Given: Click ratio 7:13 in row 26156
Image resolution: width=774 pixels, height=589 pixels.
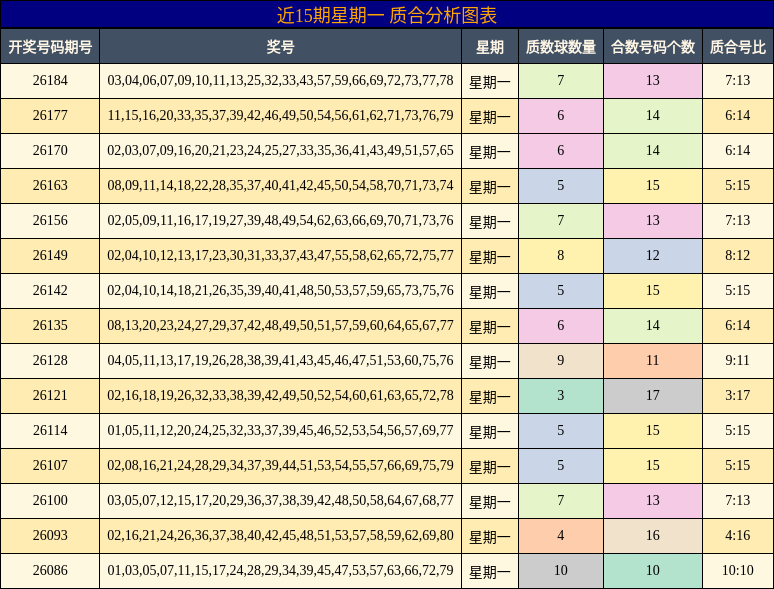Looking at the screenshot, I should [737, 221].
